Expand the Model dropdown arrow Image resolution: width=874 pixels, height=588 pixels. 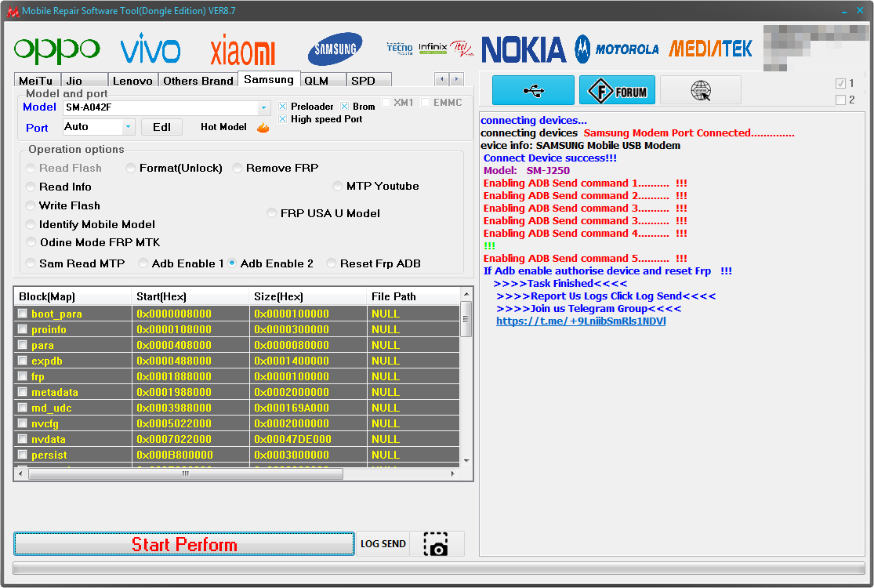tap(263, 107)
